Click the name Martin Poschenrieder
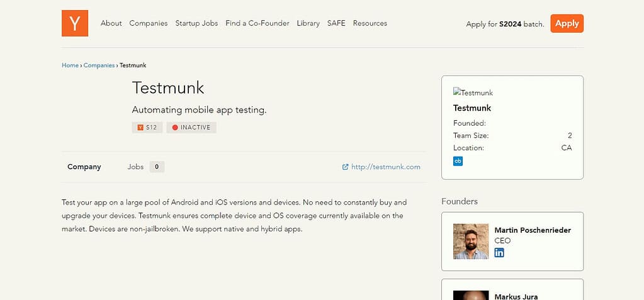Screen dimensions: 644x300 [x=533, y=230]
